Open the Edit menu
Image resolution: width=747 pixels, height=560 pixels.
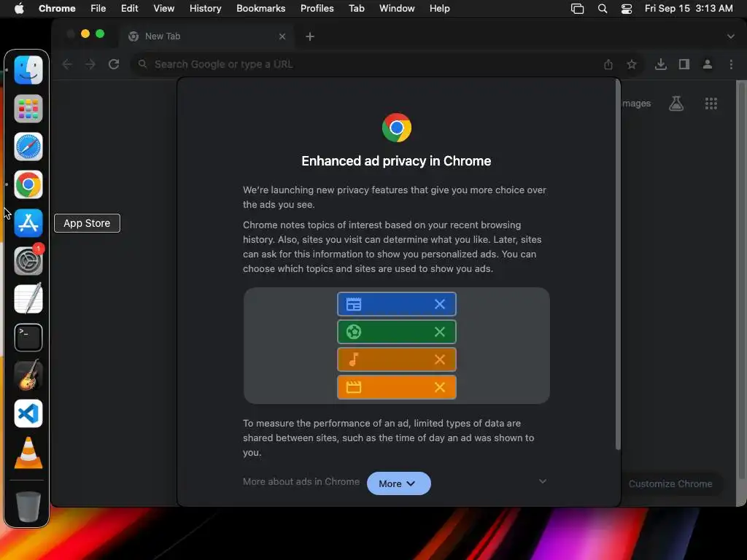(x=129, y=9)
